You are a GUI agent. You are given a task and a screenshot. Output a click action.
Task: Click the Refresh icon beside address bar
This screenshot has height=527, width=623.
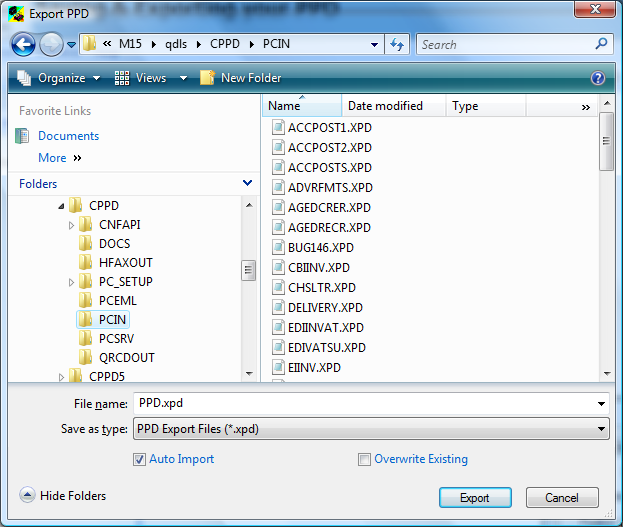coord(398,45)
